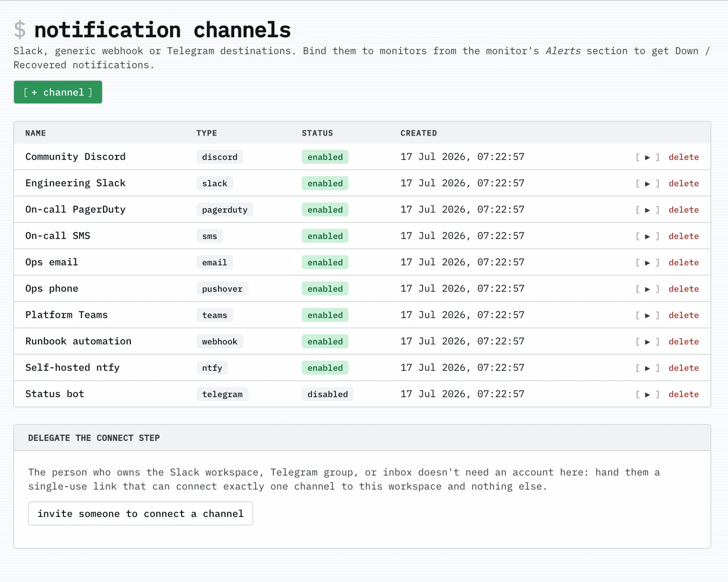Delete the Status bot channel
Screen dimensions: 728x582
pos(684,395)
